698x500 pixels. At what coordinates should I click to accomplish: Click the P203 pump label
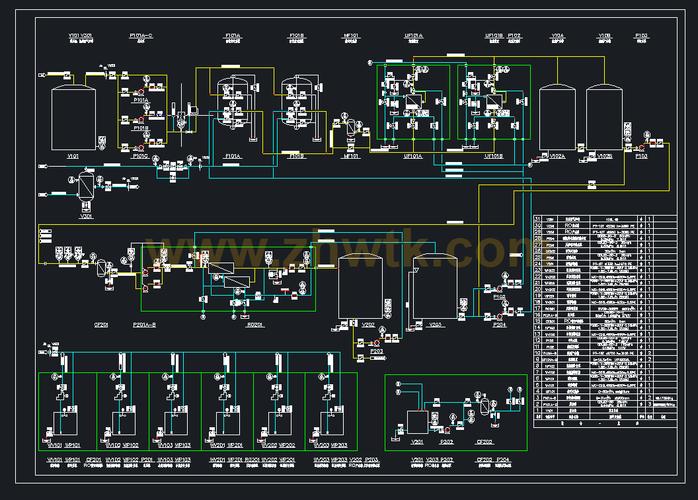(x=377, y=351)
